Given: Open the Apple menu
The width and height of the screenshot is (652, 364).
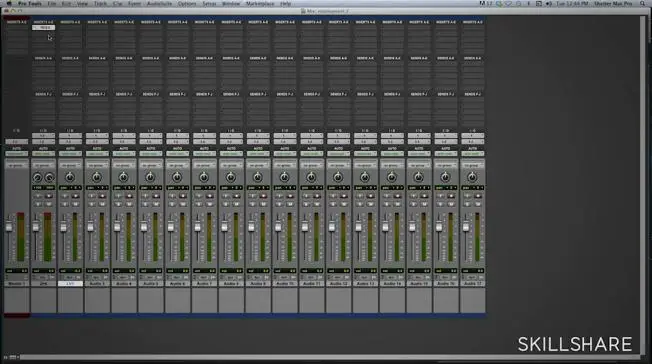Looking at the screenshot, I should (9, 3).
